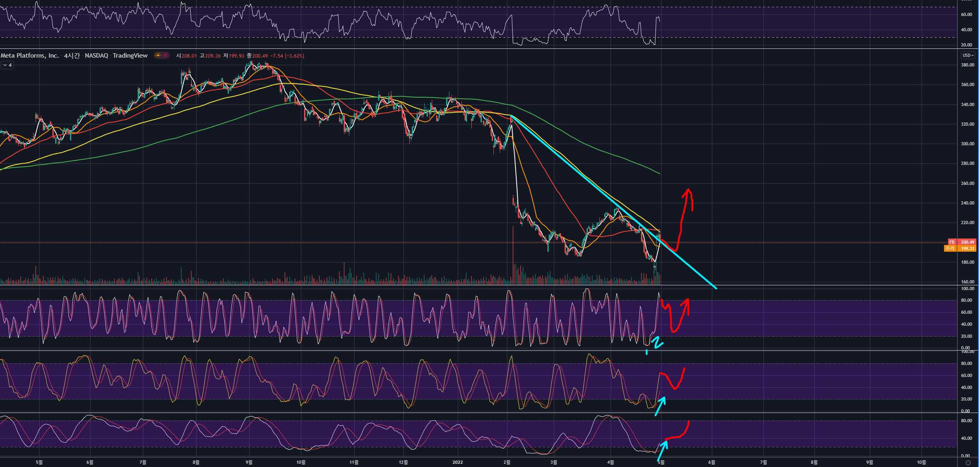Open chart settings gear in bottom-right corner
This screenshot has width=980, height=467.
coord(968,463)
